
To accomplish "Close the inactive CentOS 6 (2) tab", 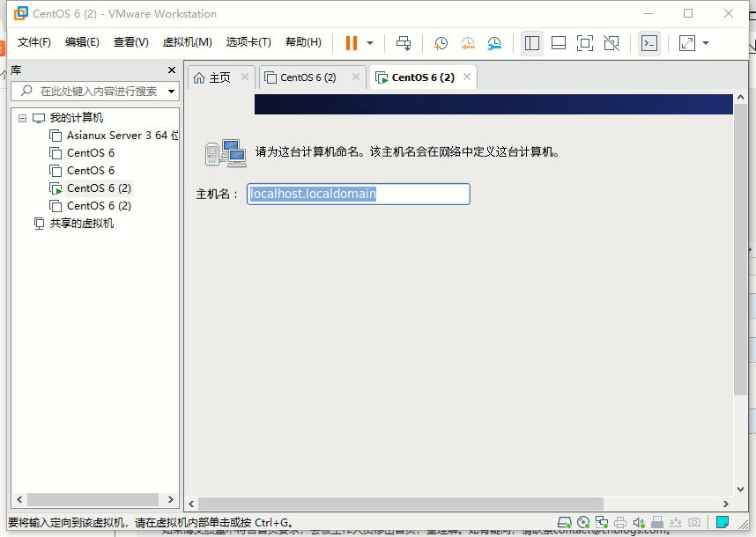I will (x=356, y=77).
